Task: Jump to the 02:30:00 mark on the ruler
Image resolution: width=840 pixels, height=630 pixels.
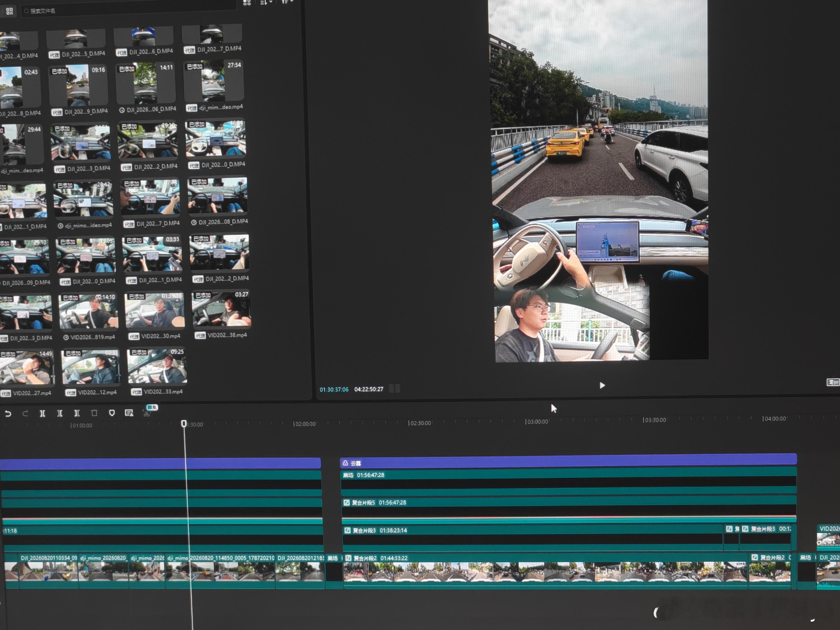Action: [x=420, y=423]
